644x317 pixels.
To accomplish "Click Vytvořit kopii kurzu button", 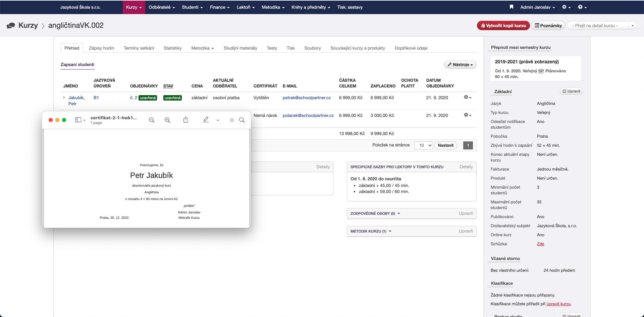I will click(503, 25).
